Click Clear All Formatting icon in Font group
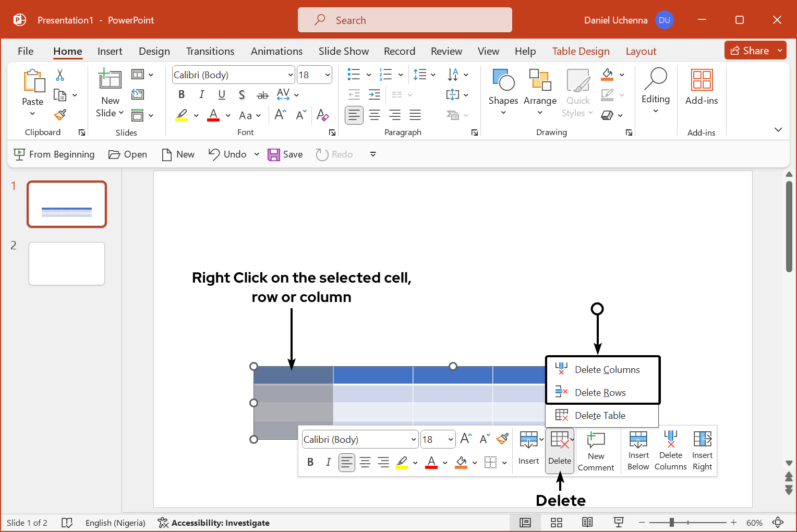The height and width of the screenshot is (532, 797). [322, 115]
